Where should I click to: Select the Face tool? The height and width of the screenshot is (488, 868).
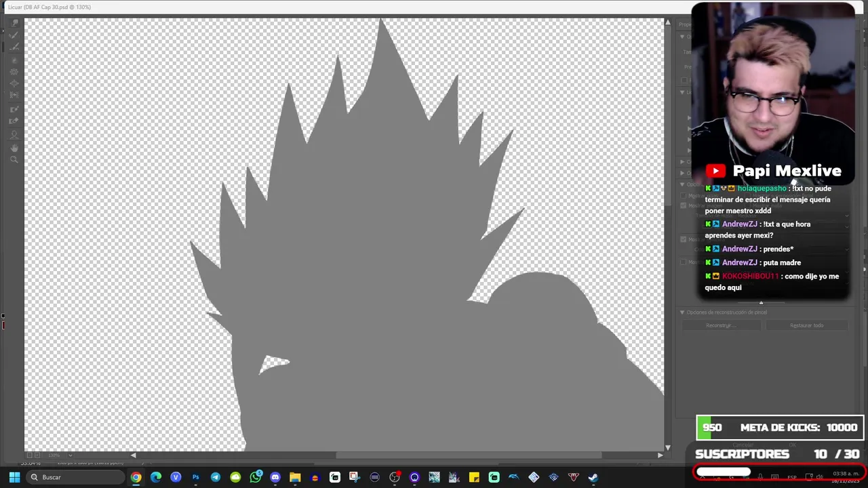click(14, 134)
